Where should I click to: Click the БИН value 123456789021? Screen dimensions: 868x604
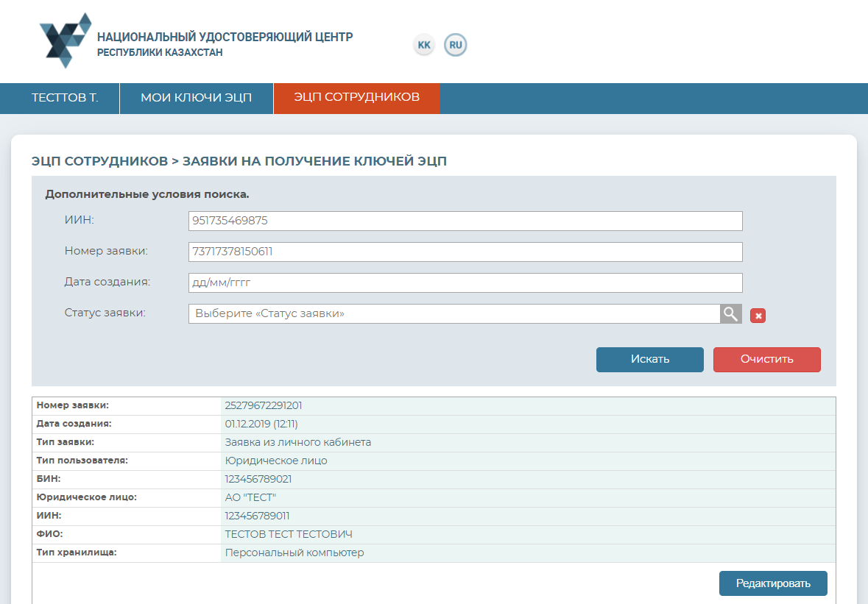(258, 479)
